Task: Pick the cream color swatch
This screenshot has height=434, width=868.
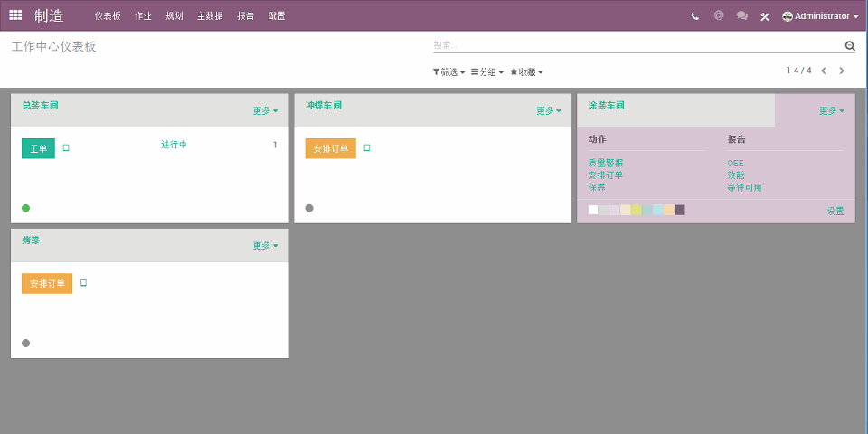Action: (626, 210)
